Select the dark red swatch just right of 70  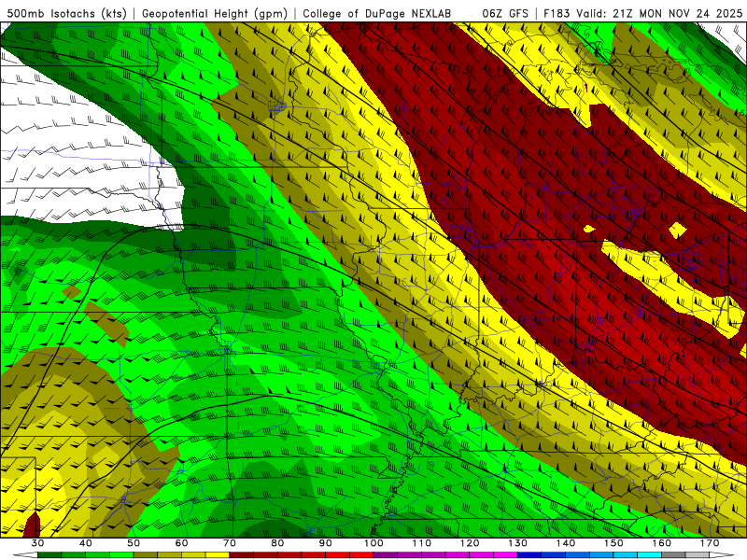pyautogui.click(x=241, y=555)
